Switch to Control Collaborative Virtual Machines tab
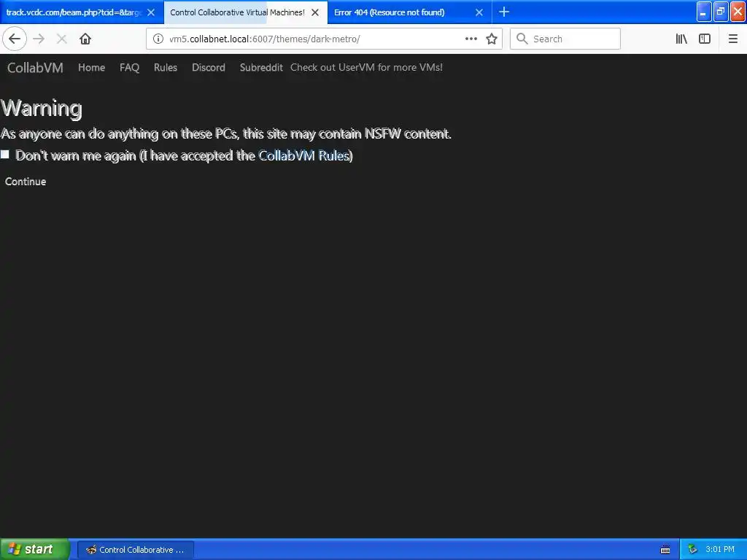747x560 pixels. tap(237, 12)
